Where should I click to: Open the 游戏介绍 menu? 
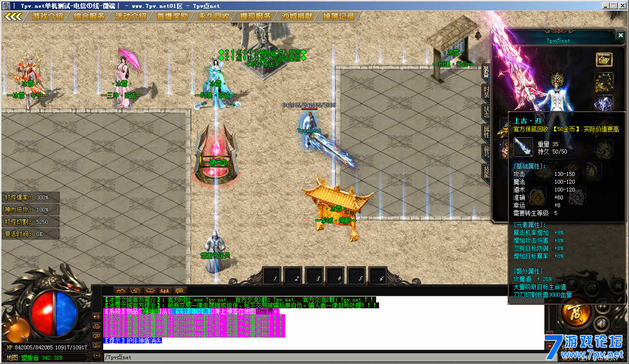pos(47,16)
